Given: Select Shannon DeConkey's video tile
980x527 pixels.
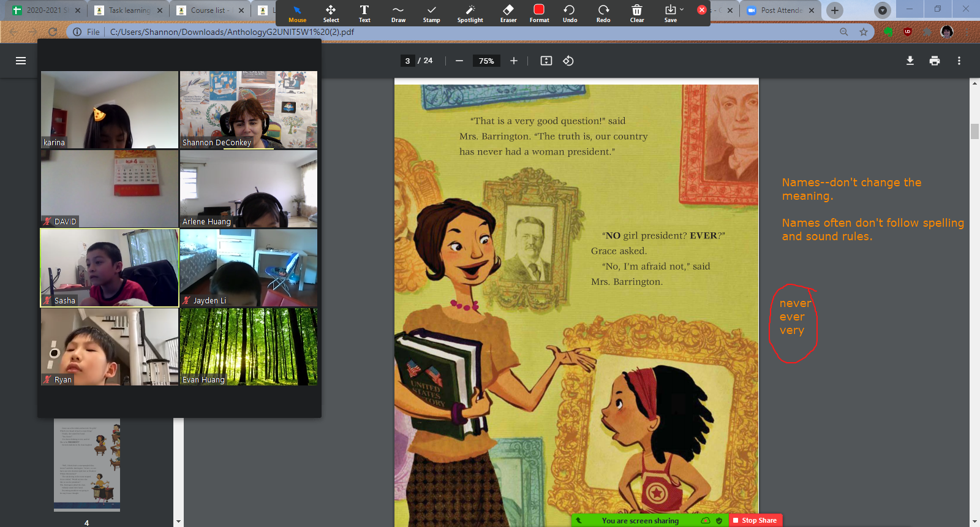Looking at the screenshot, I should pyautogui.click(x=249, y=110).
